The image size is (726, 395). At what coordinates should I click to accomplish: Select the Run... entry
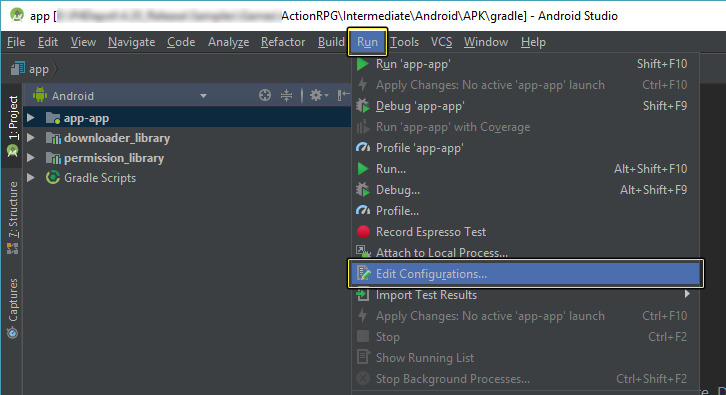click(x=525, y=169)
